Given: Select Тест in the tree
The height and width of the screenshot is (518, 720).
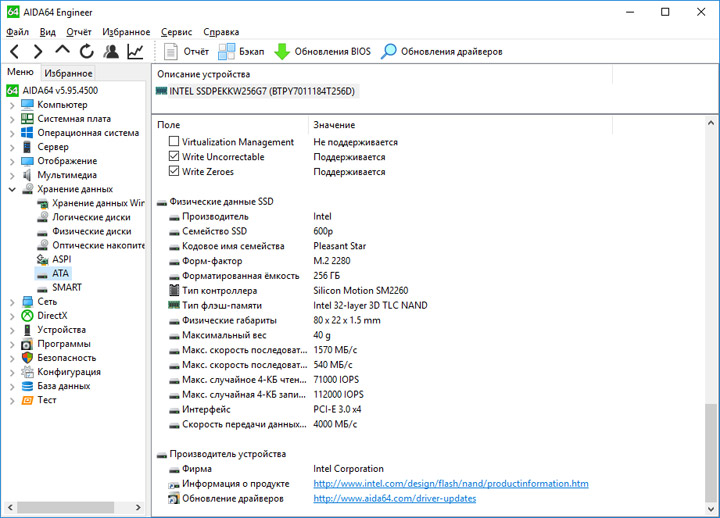Looking at the screenshot, I should (47, 400).
